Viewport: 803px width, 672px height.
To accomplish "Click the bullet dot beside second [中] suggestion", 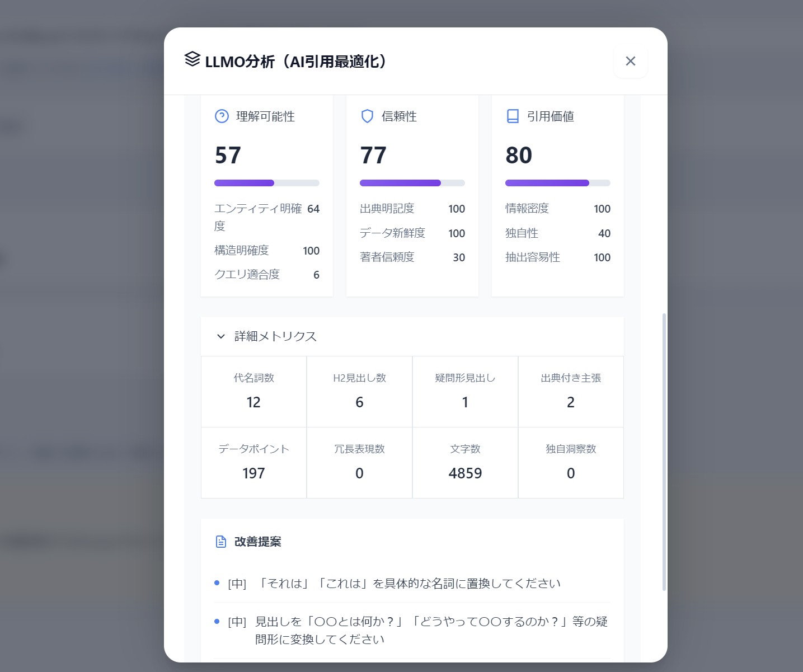I will click(x=217, y=622).
